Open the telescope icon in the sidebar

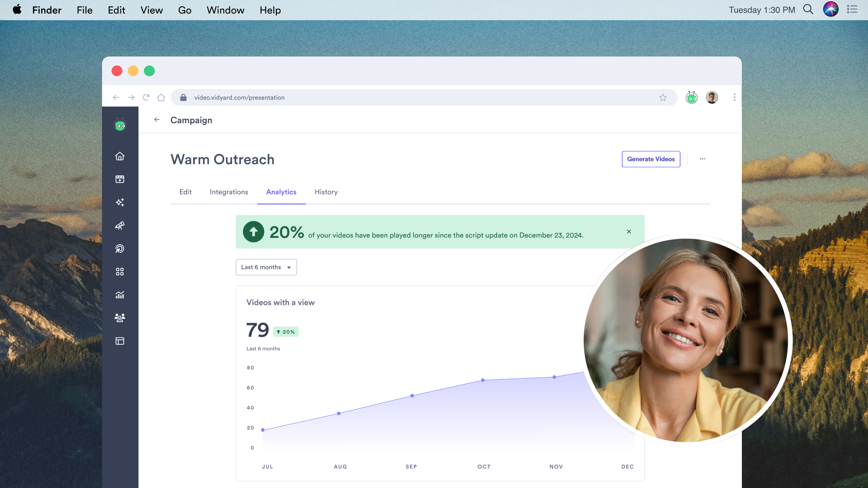click(x=120, y=226)
